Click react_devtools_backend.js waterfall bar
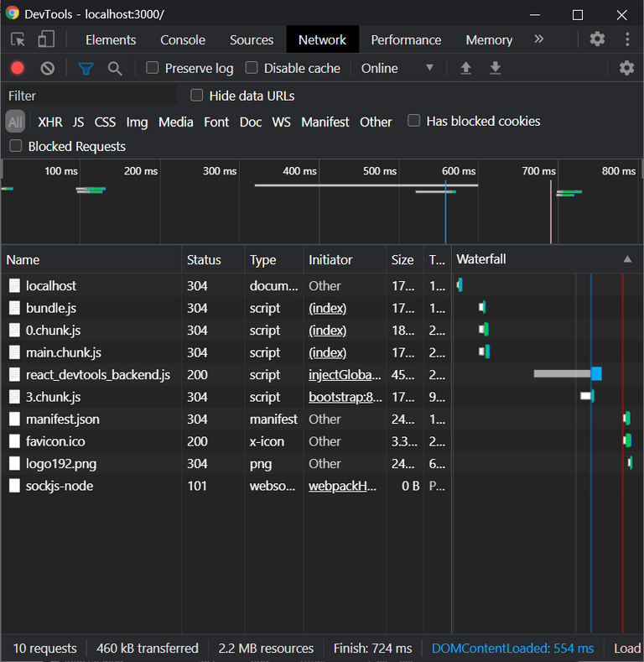644x662 pixels. (x=568, y=373)
